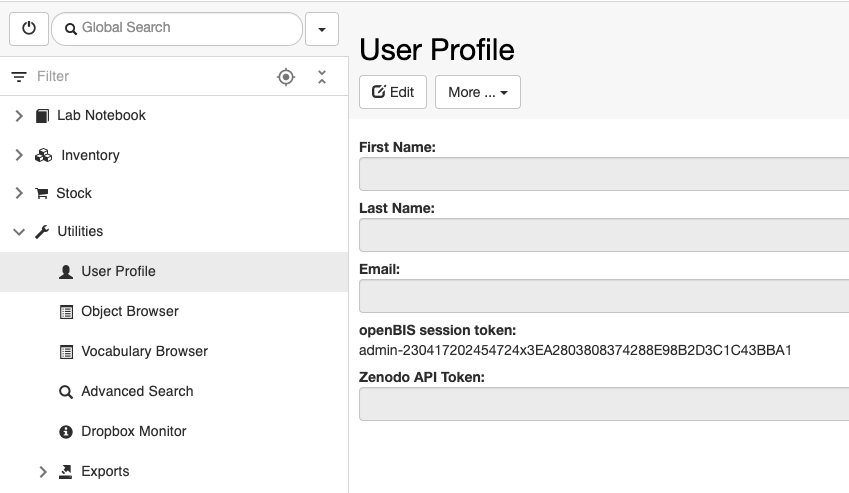The image size is (849, 493).
Task: Click the Utilities wrench icon
Action: click(42, 232)
